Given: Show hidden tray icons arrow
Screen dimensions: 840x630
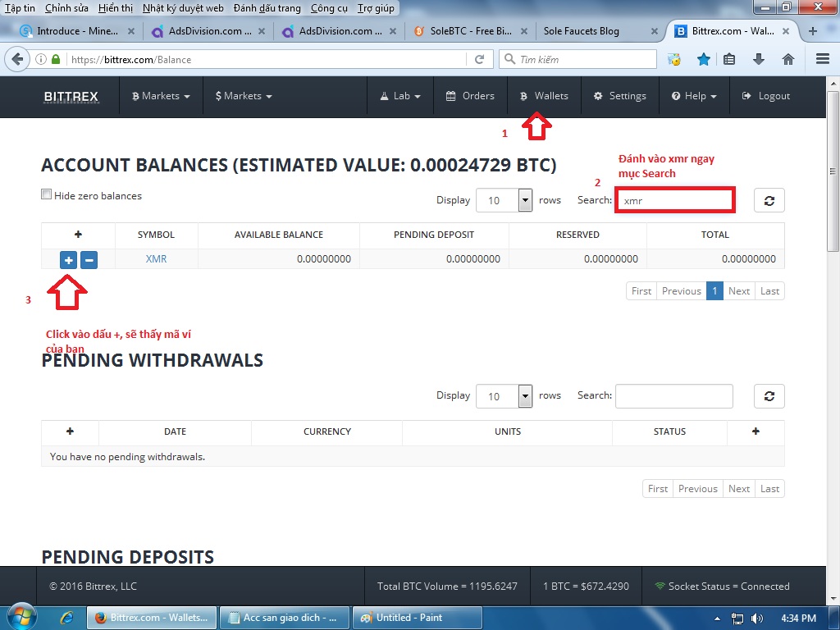Looking at the screenshot, I should [x=717, y=619].
